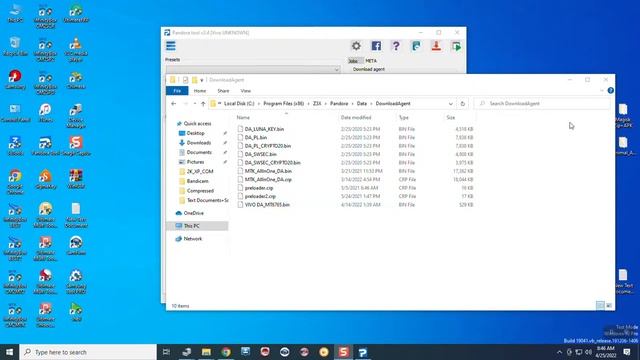
Task: Click the taskbar search box
Action: [x=88, y=352]
